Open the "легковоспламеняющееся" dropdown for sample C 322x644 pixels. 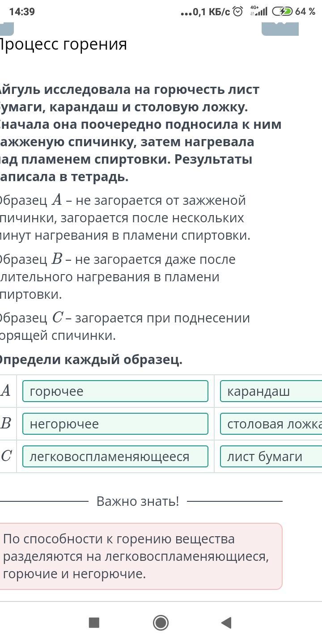(x=115, y=457)
